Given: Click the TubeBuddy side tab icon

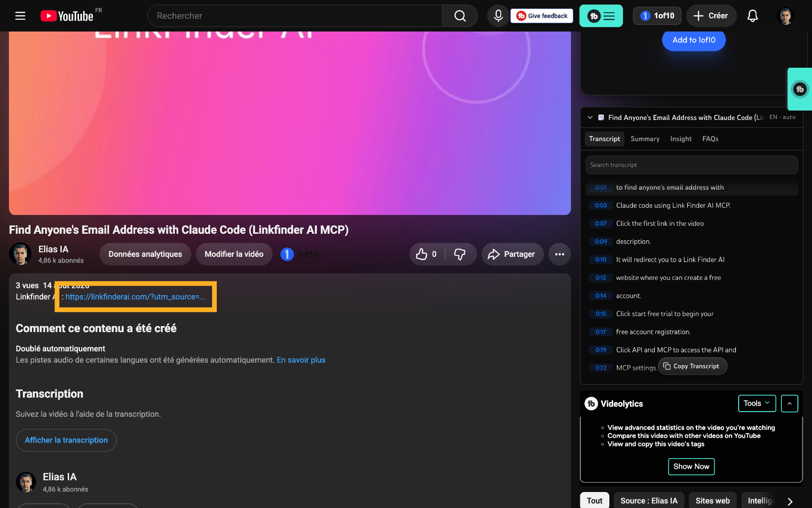Looking at the screenshot, I should [x=800, y=89].
